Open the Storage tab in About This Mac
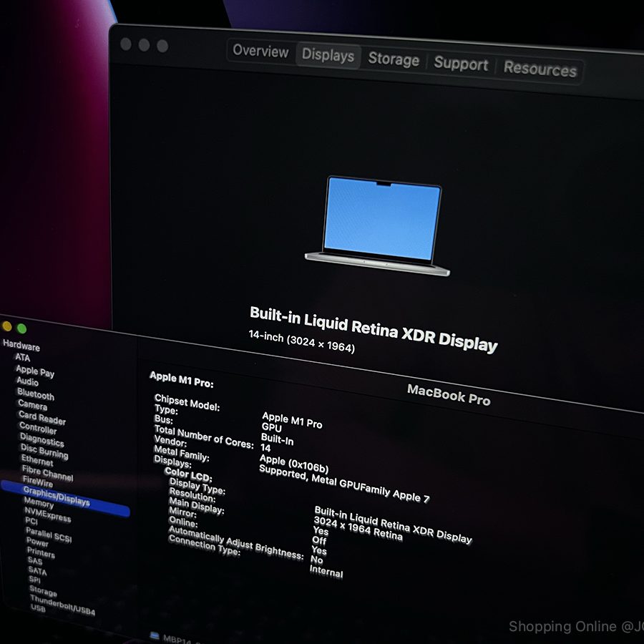The width and height of the screenshot is (644, 644). point(394,59)
